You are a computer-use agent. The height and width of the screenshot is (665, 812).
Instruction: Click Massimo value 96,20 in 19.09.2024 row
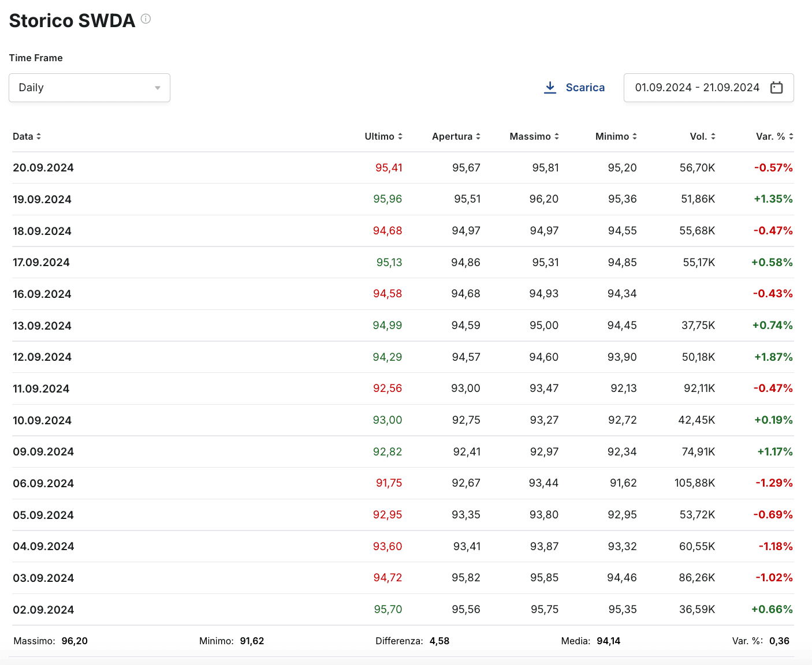[x=544, y=199]
